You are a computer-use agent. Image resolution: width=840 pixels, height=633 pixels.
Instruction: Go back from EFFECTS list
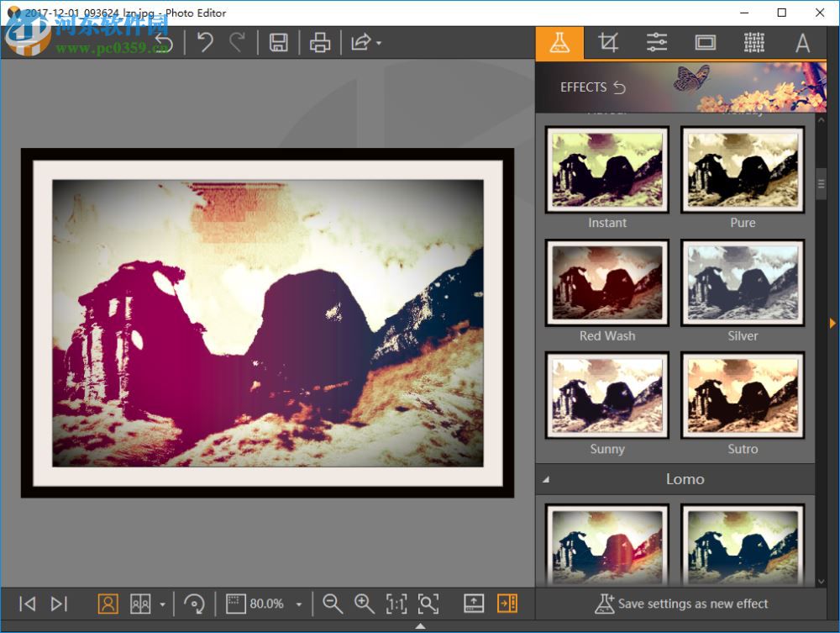coord(619,87)
